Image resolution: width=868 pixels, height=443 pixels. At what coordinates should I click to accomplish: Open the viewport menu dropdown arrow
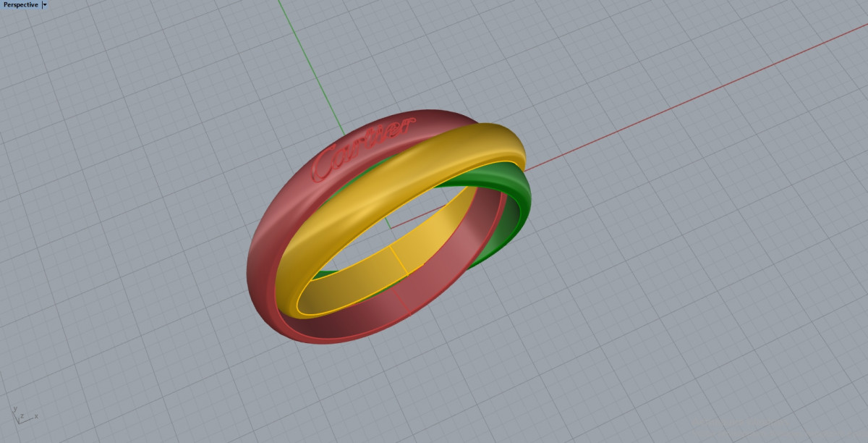click(x=45, y=4)
